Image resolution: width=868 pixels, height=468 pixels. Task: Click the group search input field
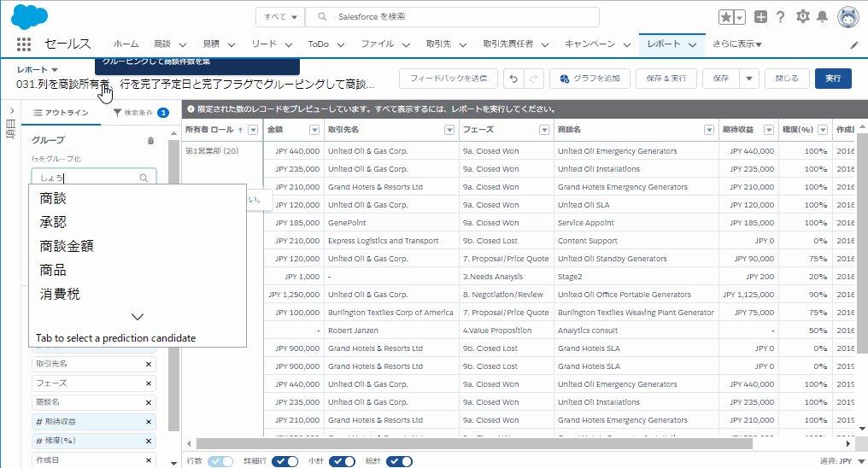[x=94, y=178]
